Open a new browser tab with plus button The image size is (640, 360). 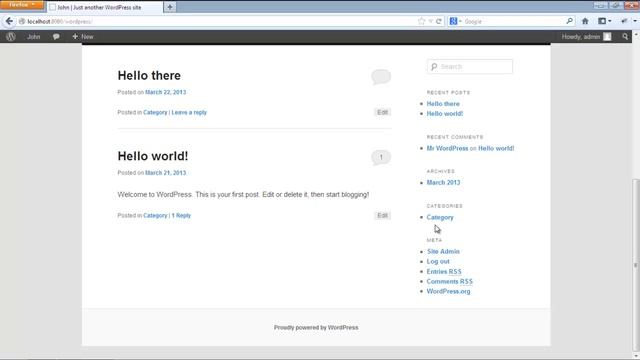(x=170, y=7)
